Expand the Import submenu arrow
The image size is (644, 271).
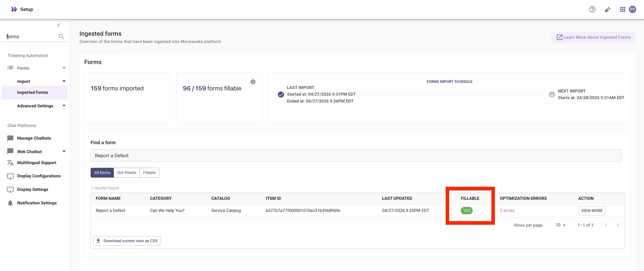64,81
